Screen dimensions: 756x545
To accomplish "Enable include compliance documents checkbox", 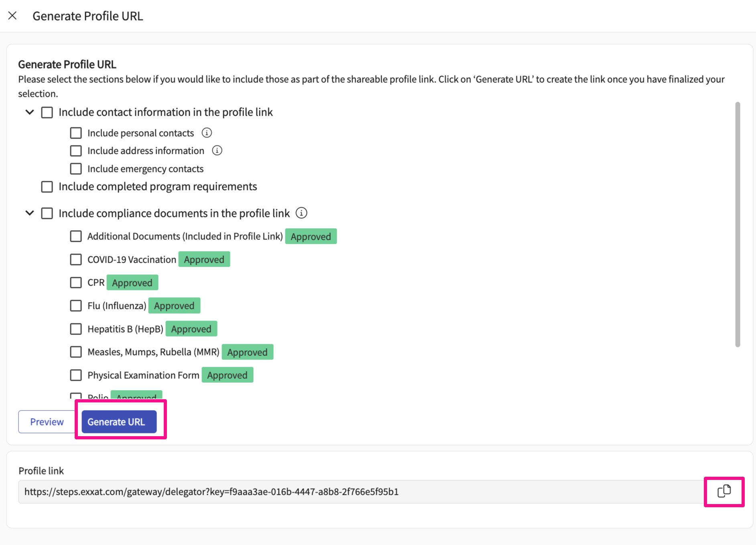I will pos(47,213).
